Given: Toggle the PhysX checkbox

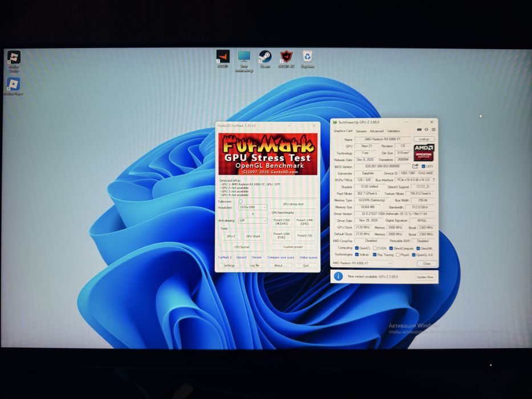Looking at the screenshot, I should point(397,254).
